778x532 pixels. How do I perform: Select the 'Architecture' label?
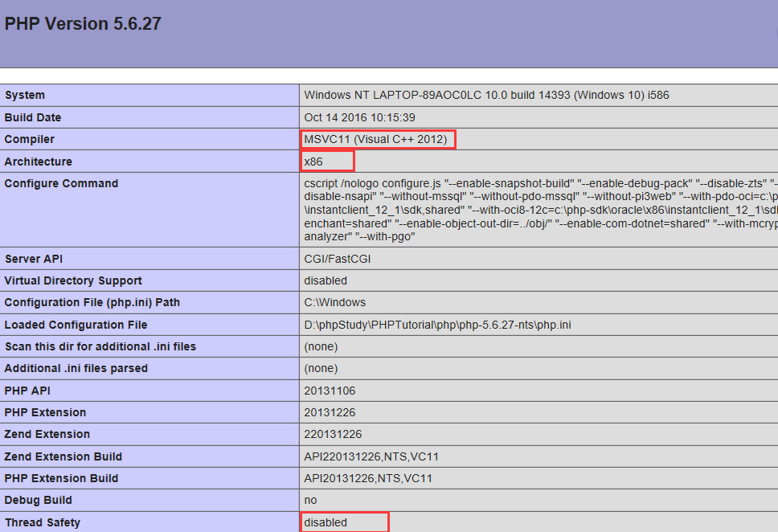39,162
